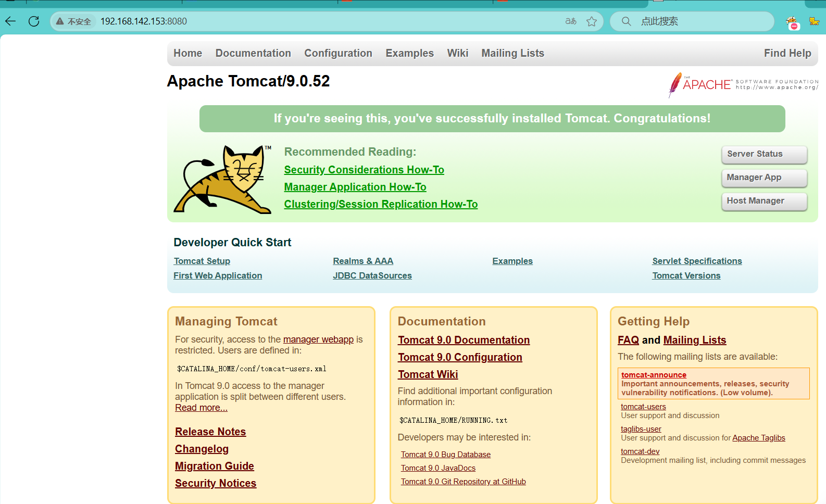
Task: Open tomcat-users mailing list link
Action: coord(643,407)
